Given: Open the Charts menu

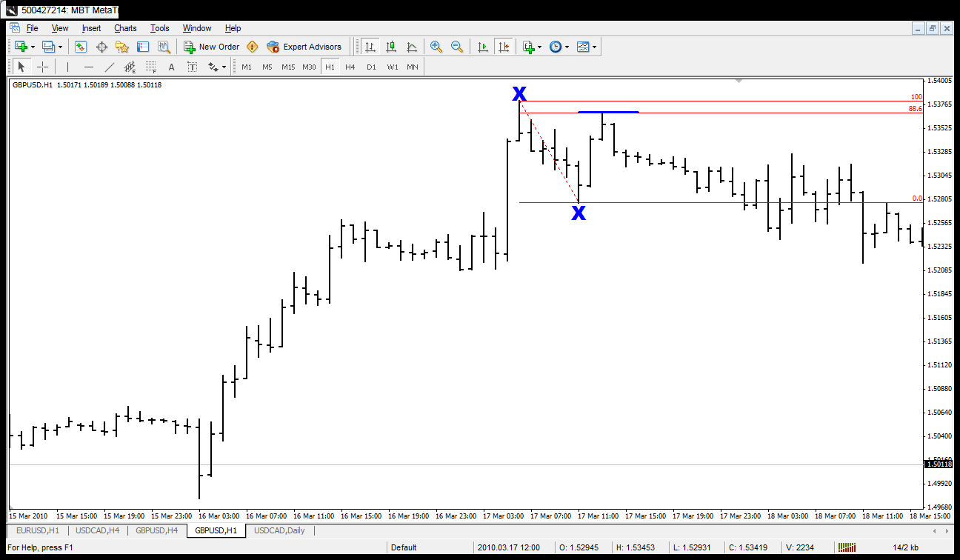Looking at the screenshot, I should pyautogui.click(x=125, y=28).
